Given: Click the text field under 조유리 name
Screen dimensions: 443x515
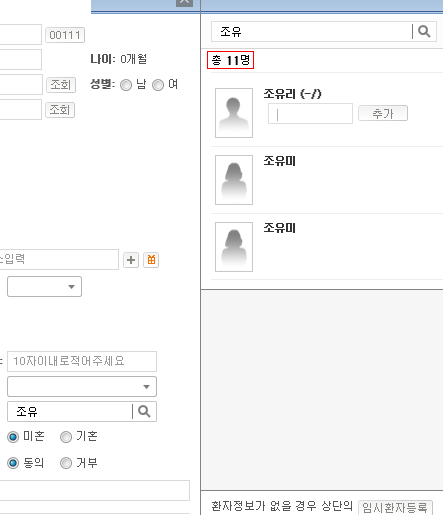Looking at the screenshot, I should pyautogui.click(x=310, y=114).
